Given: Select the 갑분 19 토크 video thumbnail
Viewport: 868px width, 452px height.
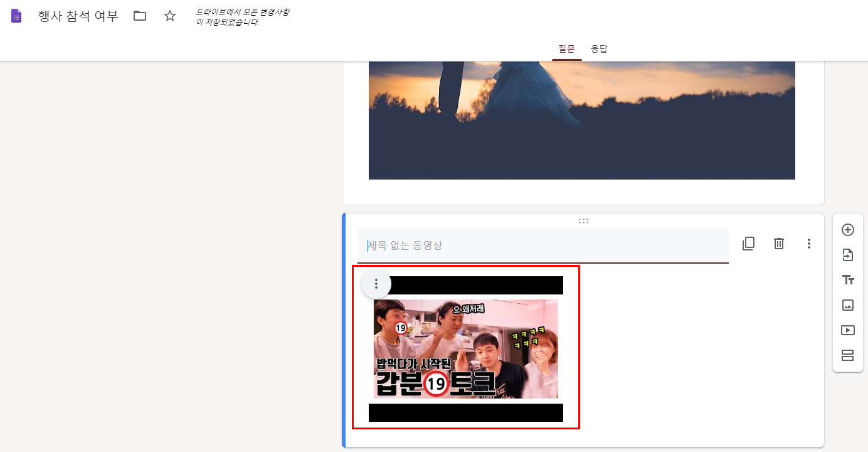Looking at the screenshot, I should tap(466, 349).
